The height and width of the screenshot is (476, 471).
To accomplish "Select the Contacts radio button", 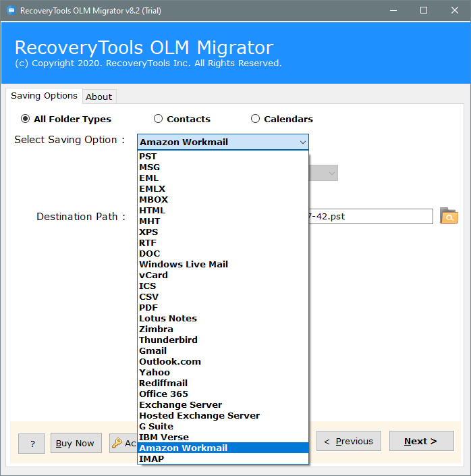I will click(x=158, y=119).
